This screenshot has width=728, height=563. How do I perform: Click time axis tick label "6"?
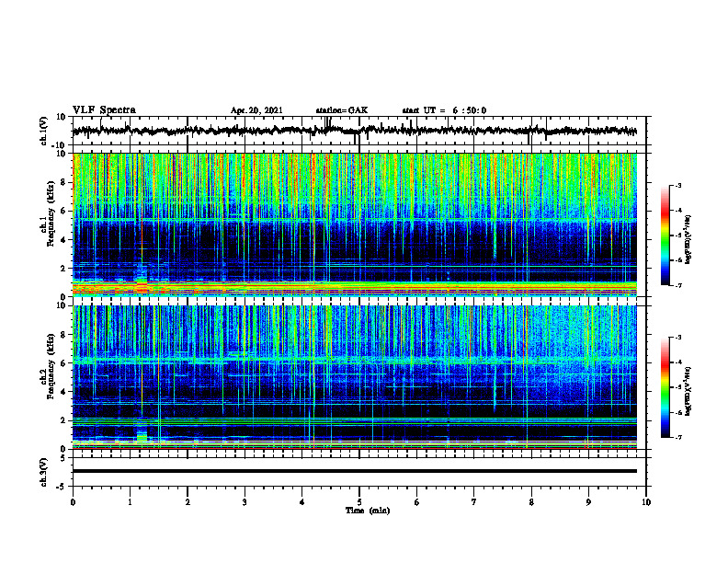tap(417, 502)
